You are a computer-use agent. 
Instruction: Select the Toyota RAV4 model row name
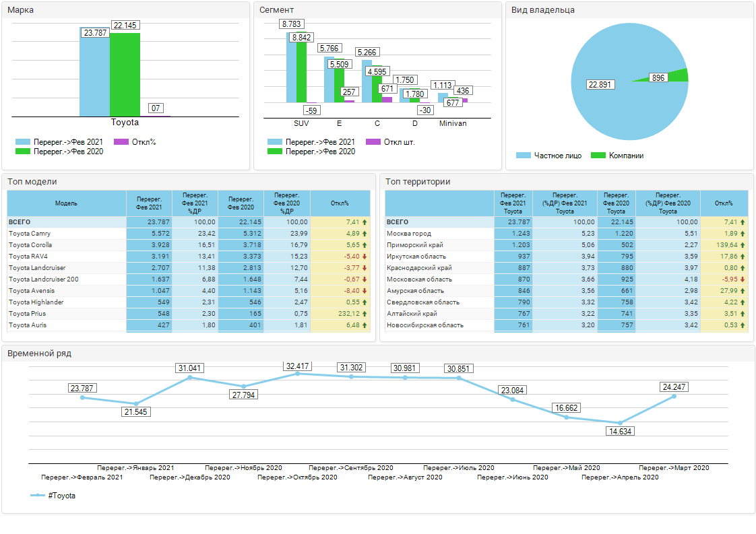pos(28,257)
